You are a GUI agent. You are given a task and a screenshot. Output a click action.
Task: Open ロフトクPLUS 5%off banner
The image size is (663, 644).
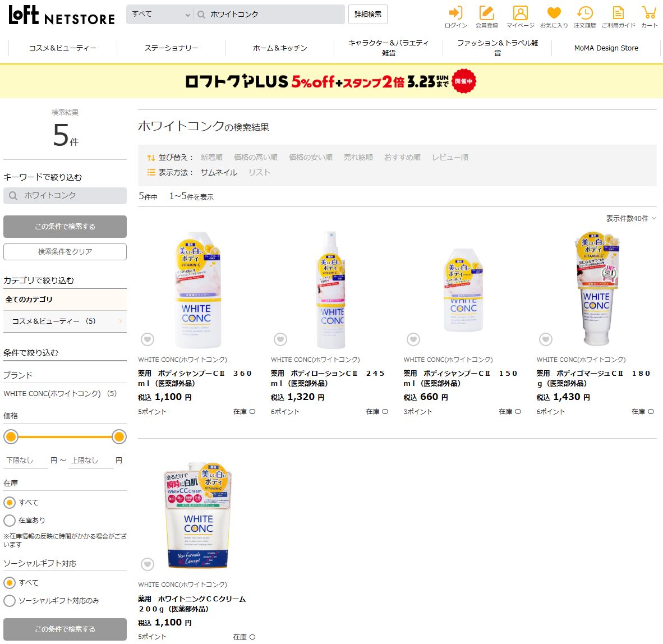point(330,81)
